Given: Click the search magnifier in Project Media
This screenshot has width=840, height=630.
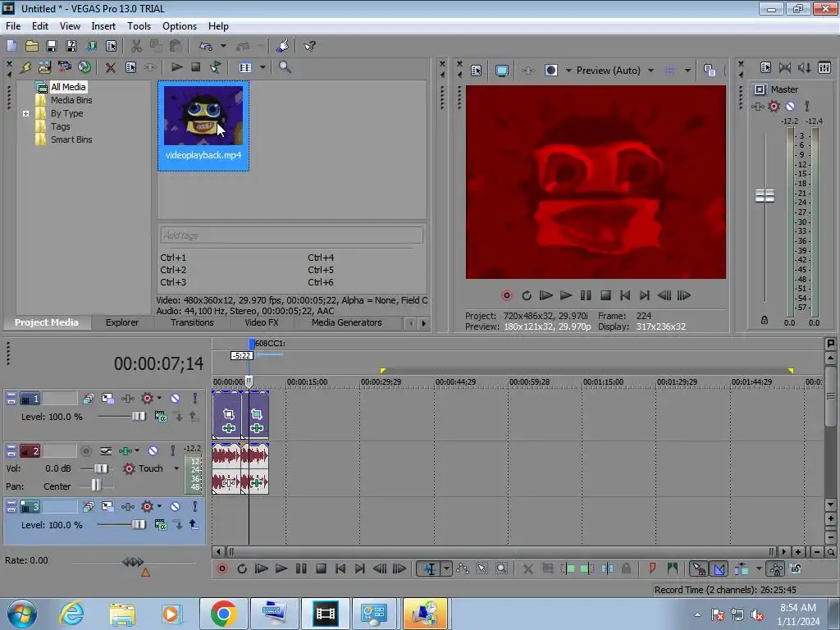Looking at the screenshot, I should (x=285, y=67).
